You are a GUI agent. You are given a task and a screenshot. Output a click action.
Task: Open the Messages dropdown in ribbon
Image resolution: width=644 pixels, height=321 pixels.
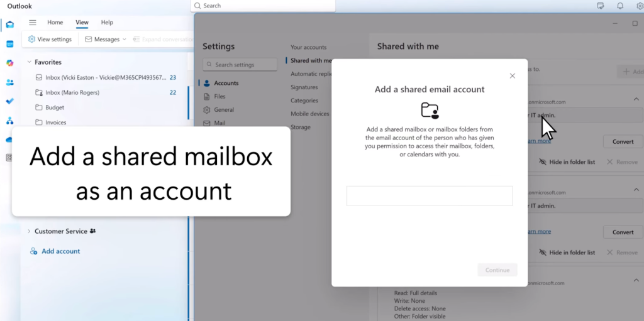click(x=106, y=39)
